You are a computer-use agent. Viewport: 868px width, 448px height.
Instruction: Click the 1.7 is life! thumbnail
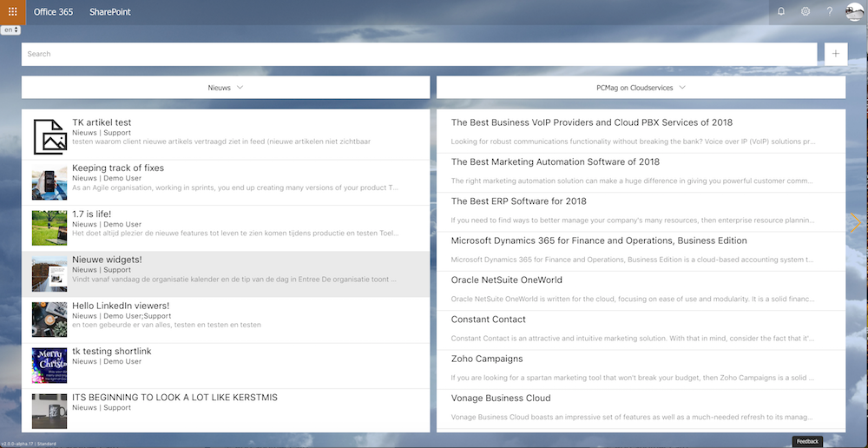point(49,228)
